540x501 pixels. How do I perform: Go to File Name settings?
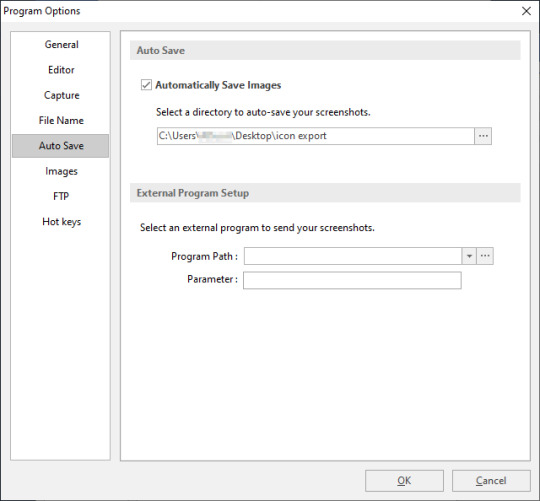coord(61,121)
